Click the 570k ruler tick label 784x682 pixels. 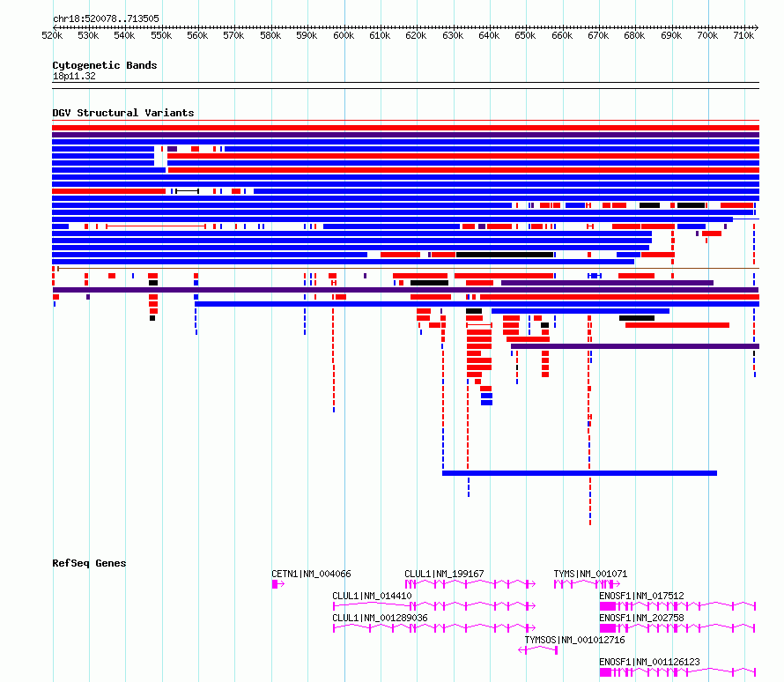234,35
